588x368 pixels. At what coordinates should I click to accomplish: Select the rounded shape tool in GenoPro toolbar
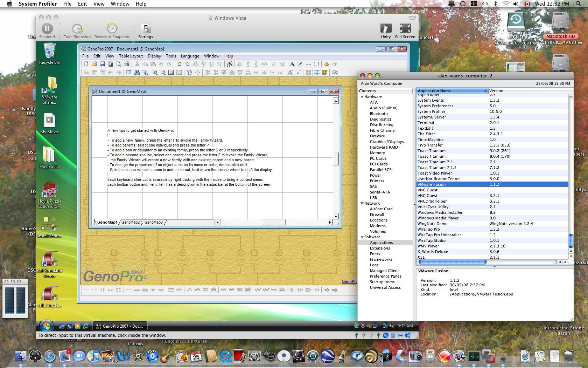(316, 64)
